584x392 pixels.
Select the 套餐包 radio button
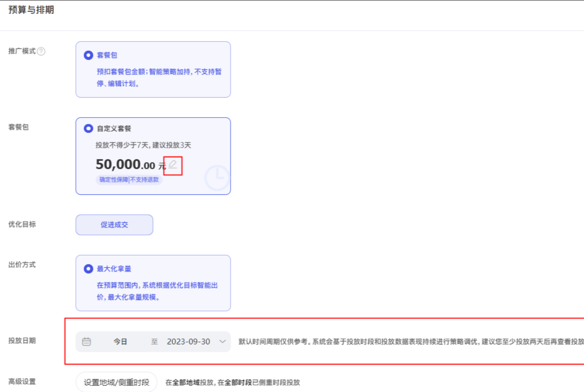coord(88,55)
